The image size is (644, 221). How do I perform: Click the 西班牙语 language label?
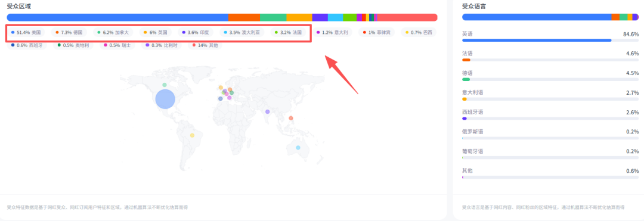(473, 113)
